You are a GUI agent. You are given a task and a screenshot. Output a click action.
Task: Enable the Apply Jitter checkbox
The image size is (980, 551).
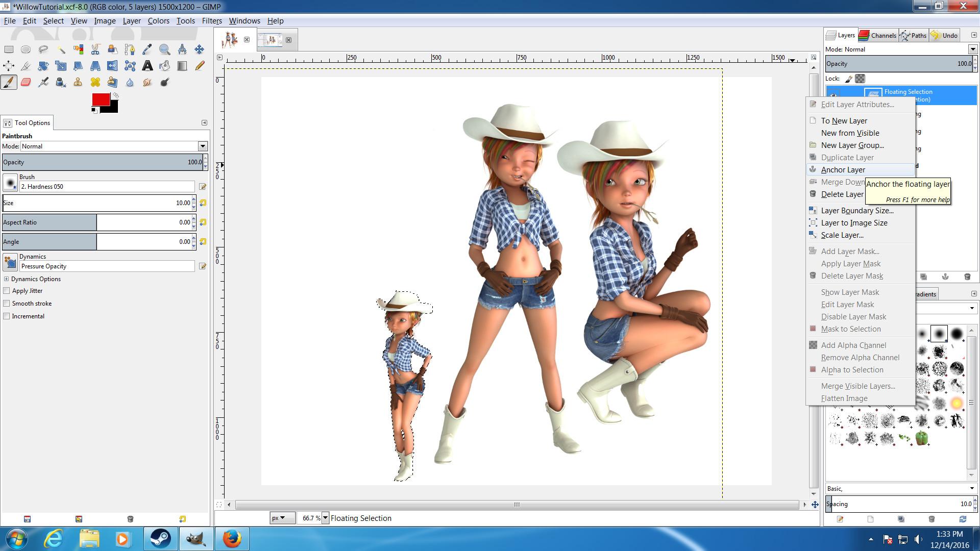pyautogui.click(x=7, y=291)
